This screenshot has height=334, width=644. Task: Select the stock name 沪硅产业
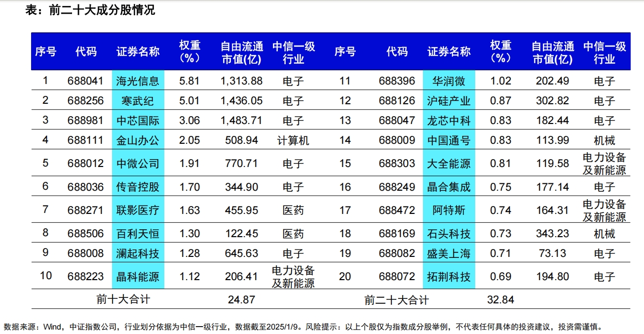[449, 101]
